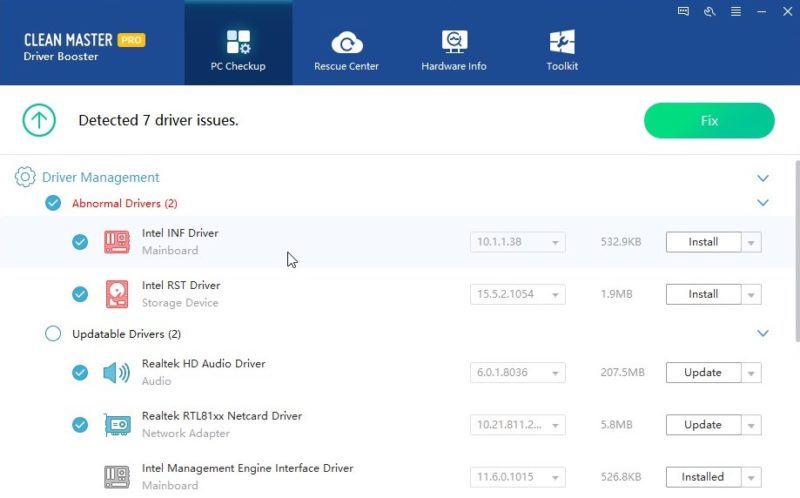Click the Realtek HD Audio speaker icon
This screenshot has height=498, width=800.
click(116, 372)
